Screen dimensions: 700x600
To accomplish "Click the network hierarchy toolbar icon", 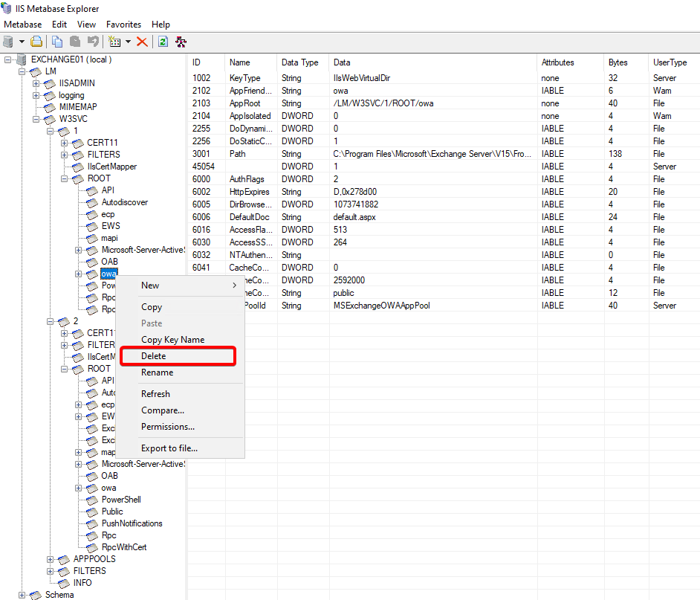I will pyautogui.click(x=181, y=42).
